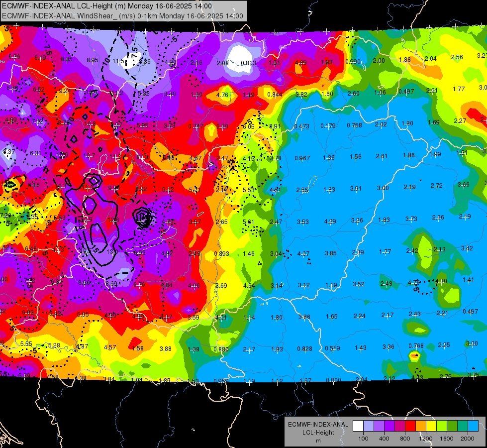Screen dimensions: 487x448
Task: Click the grid value 0.959
Action: [x=221, y=381]
